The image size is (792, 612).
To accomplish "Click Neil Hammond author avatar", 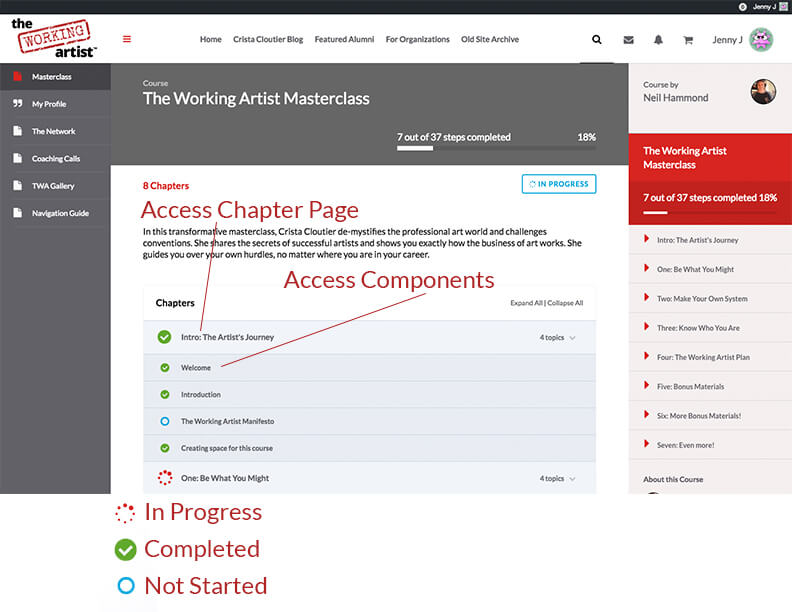I will (x=763, y=92).
